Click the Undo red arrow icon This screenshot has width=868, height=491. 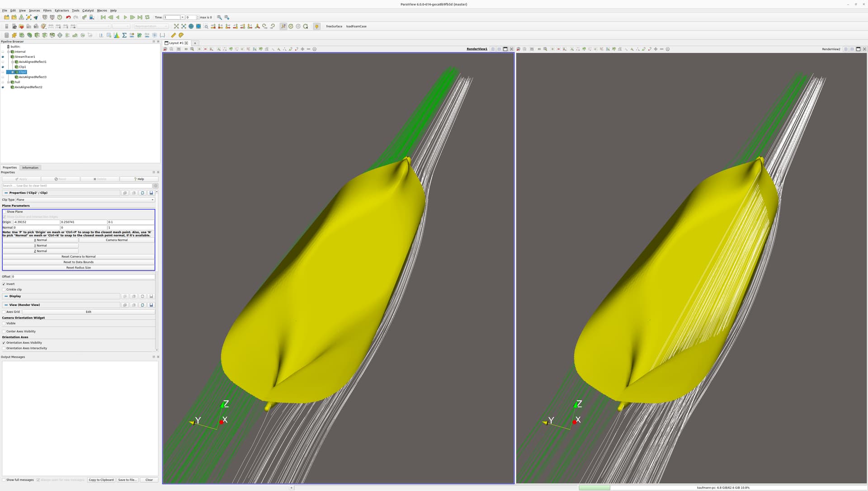[x=68, y=17]
